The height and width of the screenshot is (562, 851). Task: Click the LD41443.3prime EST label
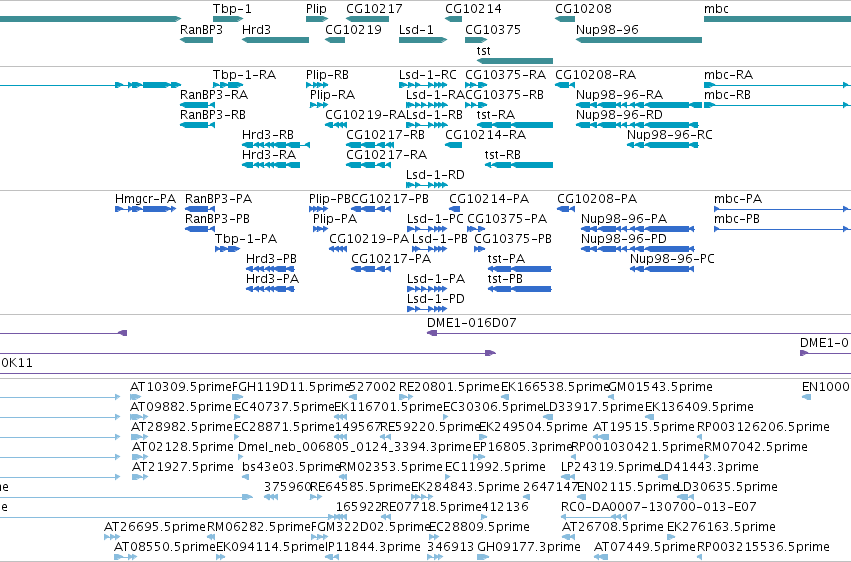tap(708, 467)
